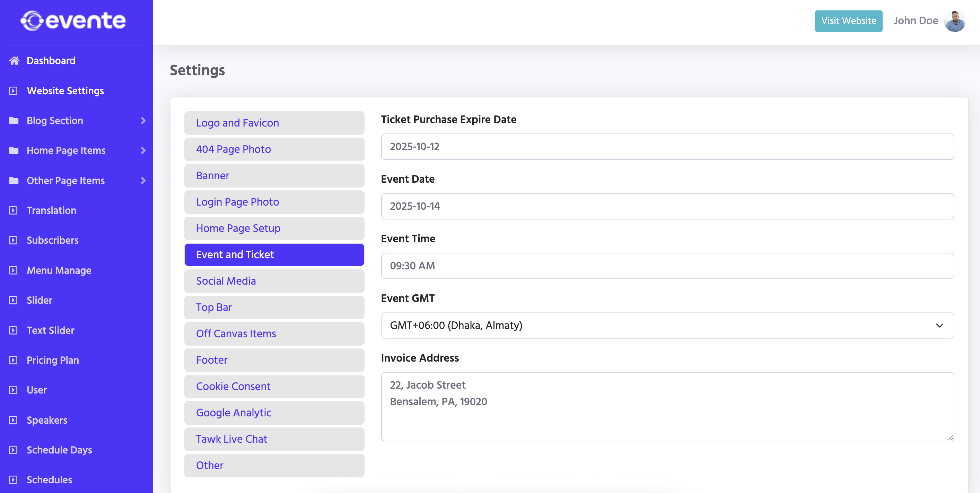Expand the Home Page Items submenu
This screenshot has height=493, width=980.
tap(143, 150)
